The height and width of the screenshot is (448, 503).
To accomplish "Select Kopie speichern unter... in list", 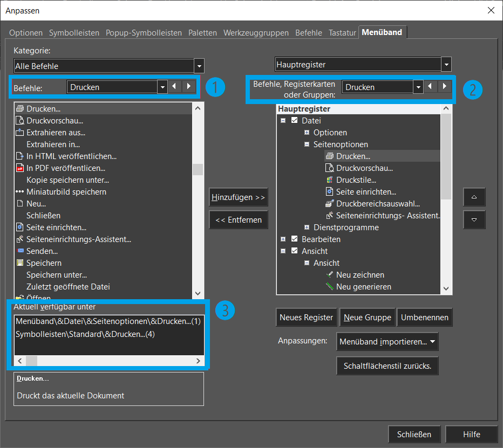I will (67, 180).
